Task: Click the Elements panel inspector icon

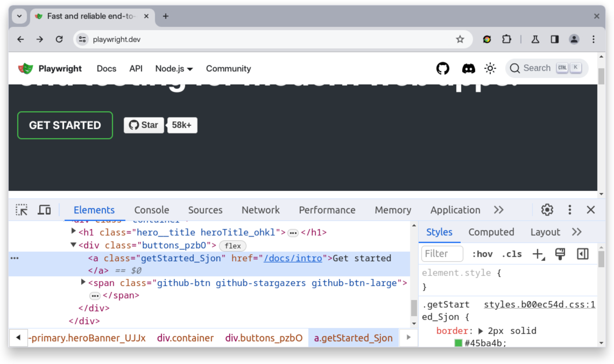Action: pyautogui.click(x=21, y=210)
